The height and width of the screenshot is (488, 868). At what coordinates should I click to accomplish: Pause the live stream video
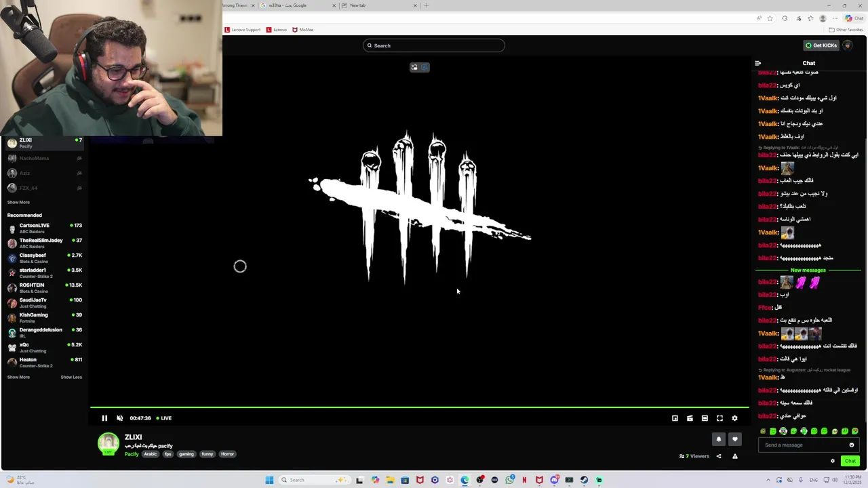point(104,418)
